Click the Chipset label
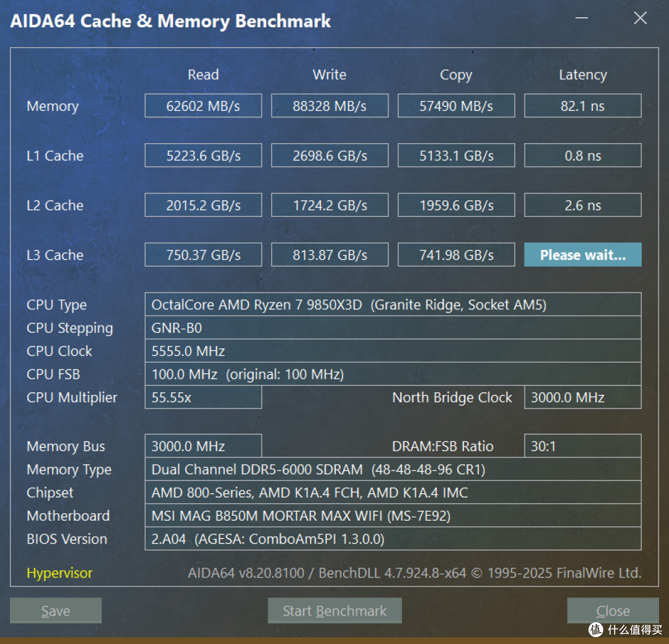Viewport: 669px width, 644px height. pos(50,493)
